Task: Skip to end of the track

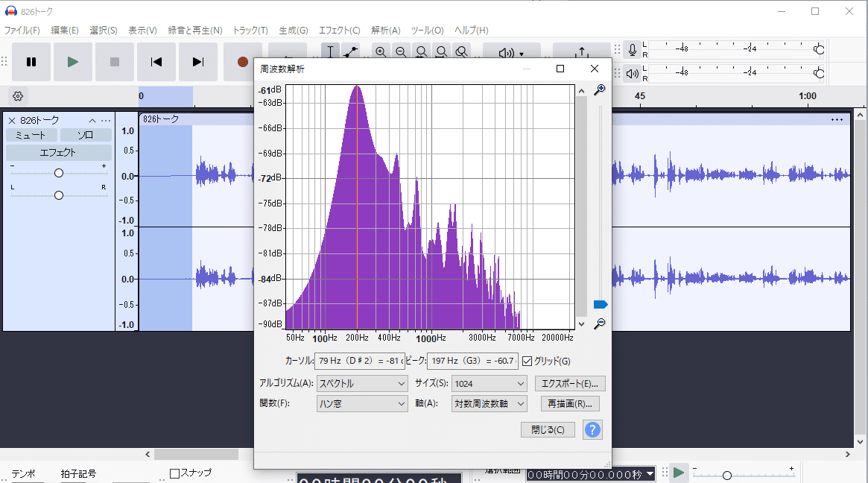Action: click(198, 62)
